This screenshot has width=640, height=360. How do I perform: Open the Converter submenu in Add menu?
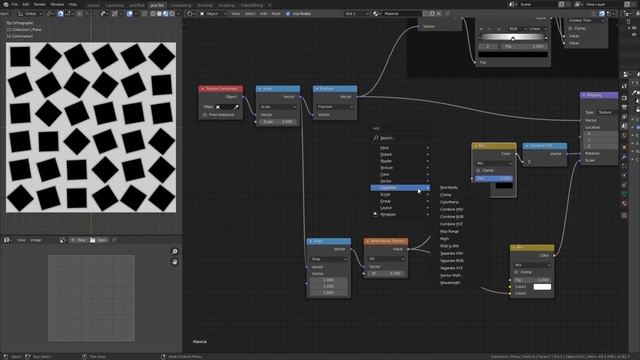point(400,188)
